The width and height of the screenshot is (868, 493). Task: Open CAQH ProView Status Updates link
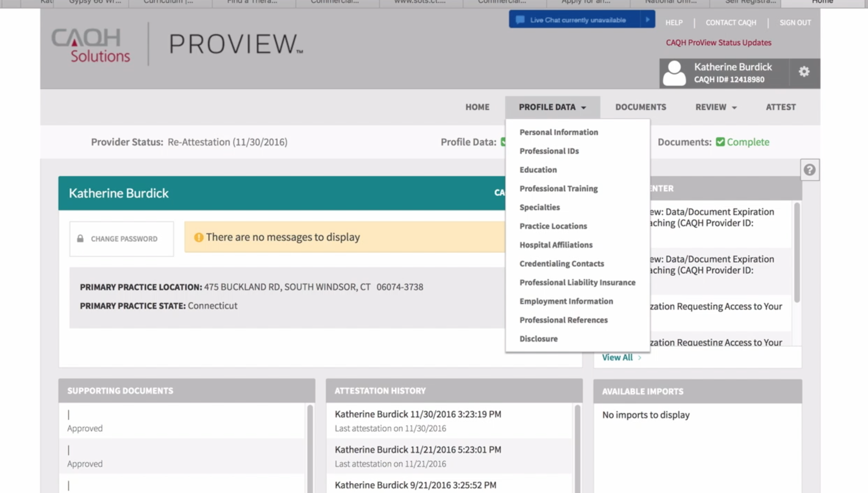click(718, 42)
